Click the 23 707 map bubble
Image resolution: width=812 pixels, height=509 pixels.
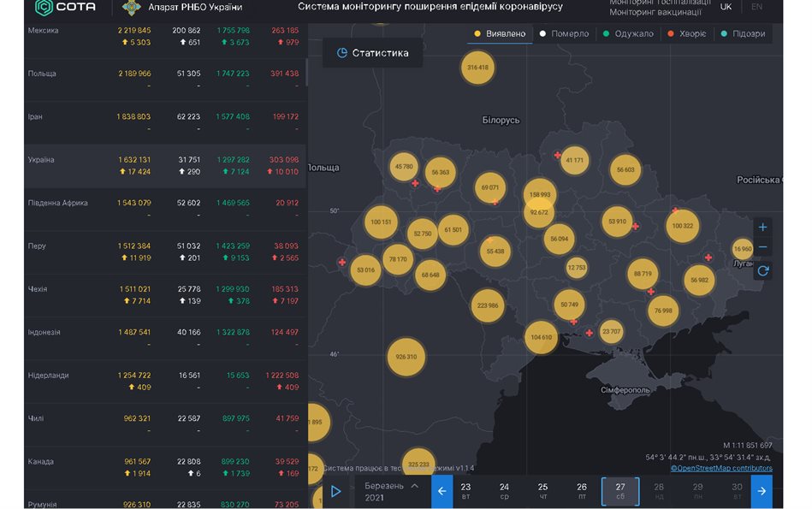612,331
